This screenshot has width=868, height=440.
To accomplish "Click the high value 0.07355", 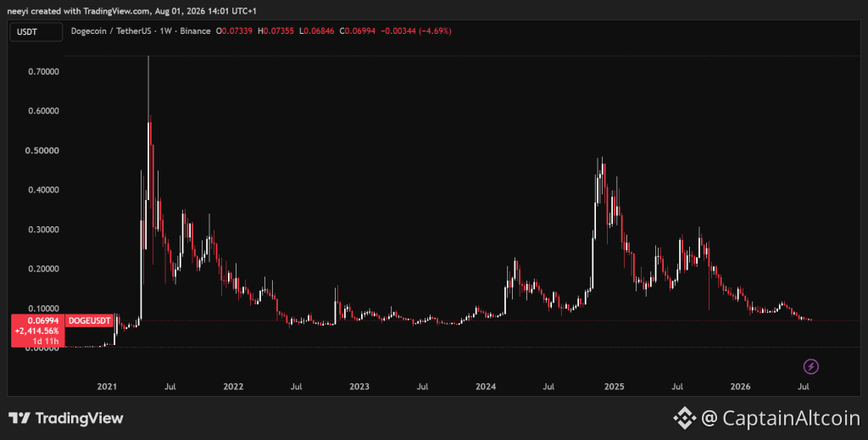I will (x=278, y=31).
